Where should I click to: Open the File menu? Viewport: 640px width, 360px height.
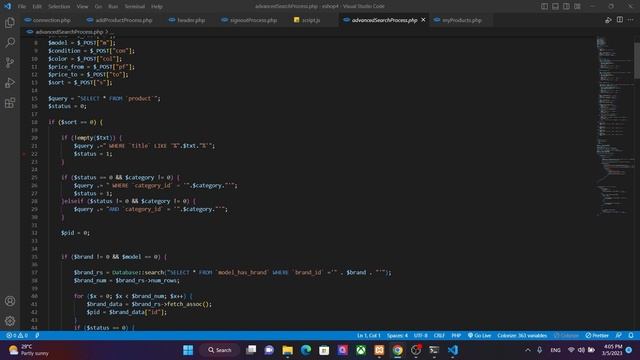point(22,7)
